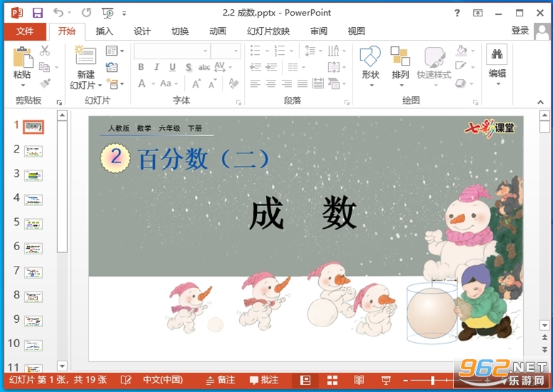
Task: Toggle center text alignment
Action: click(x=271, y=83)
